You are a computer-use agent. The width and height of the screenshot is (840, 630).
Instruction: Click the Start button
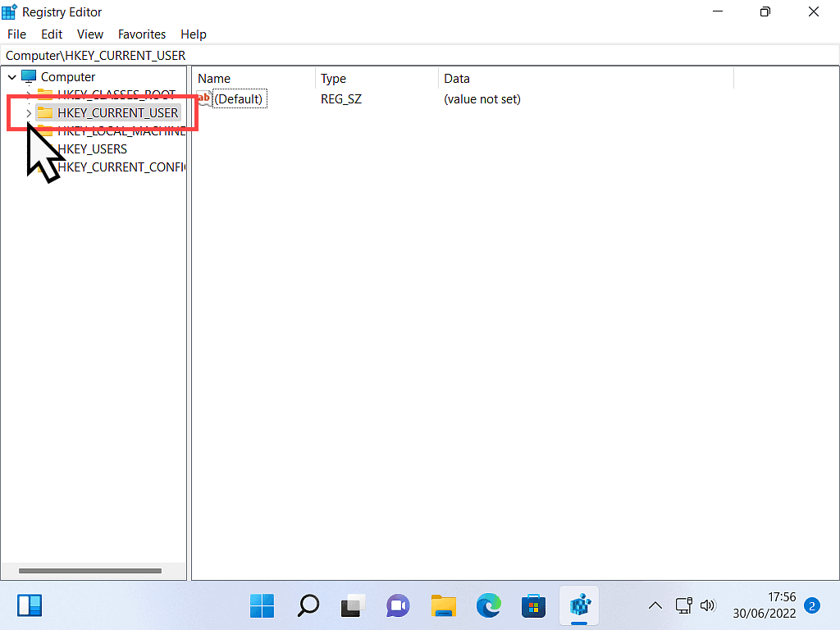pos(262,605)
